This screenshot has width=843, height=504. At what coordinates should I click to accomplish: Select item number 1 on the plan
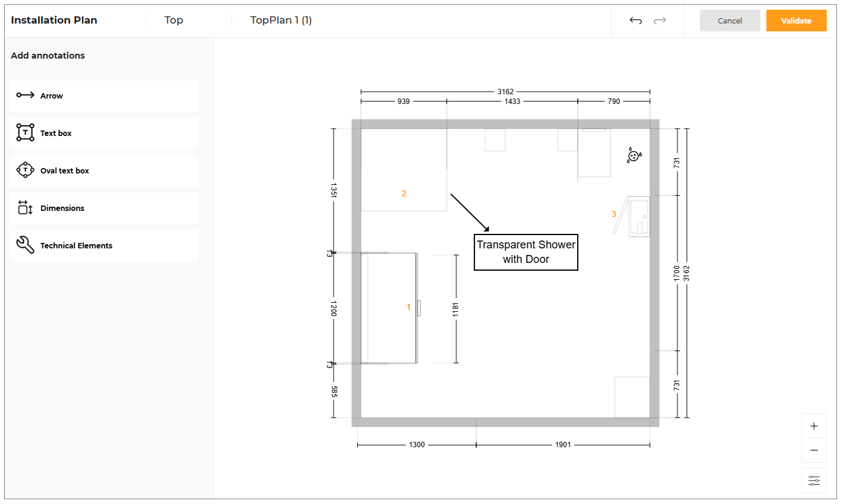409,308
